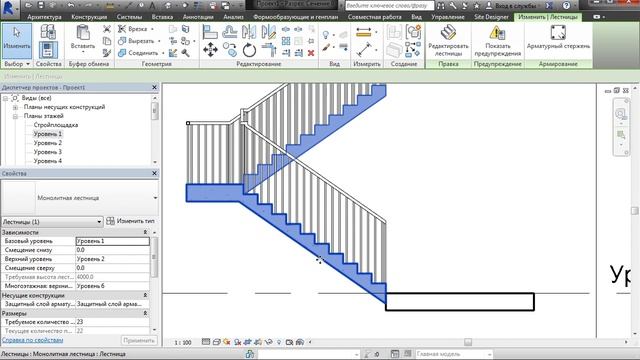Click the binoculars search icon

[x=441, y=6]
